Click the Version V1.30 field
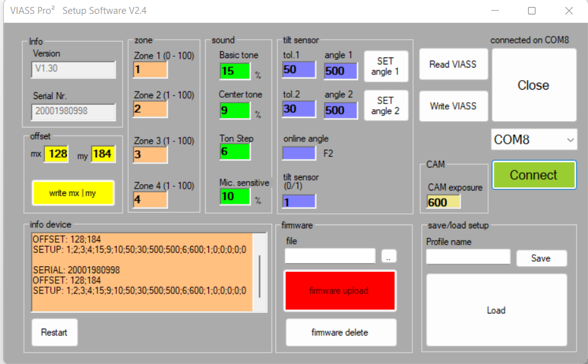 [73, 69]
